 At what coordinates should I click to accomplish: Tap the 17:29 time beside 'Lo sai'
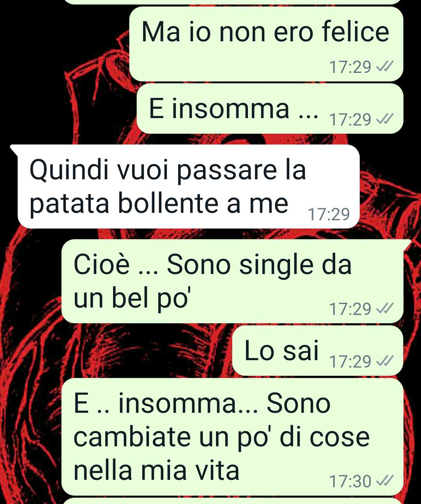[350, 362]
